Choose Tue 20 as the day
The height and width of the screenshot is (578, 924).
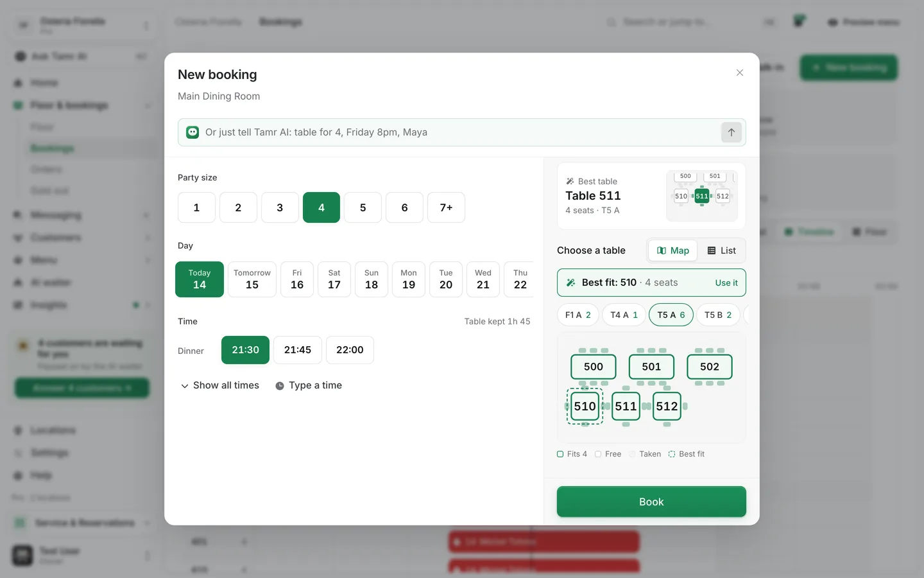tap(446, 279)
